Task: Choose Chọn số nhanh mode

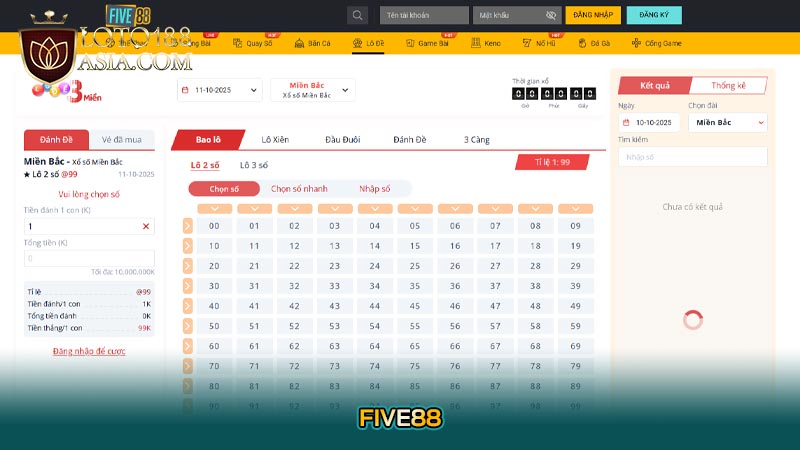Action: (299, 189)
